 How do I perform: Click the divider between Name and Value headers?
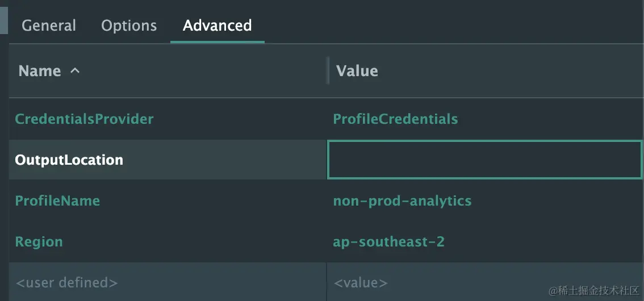tap(328, 71)
